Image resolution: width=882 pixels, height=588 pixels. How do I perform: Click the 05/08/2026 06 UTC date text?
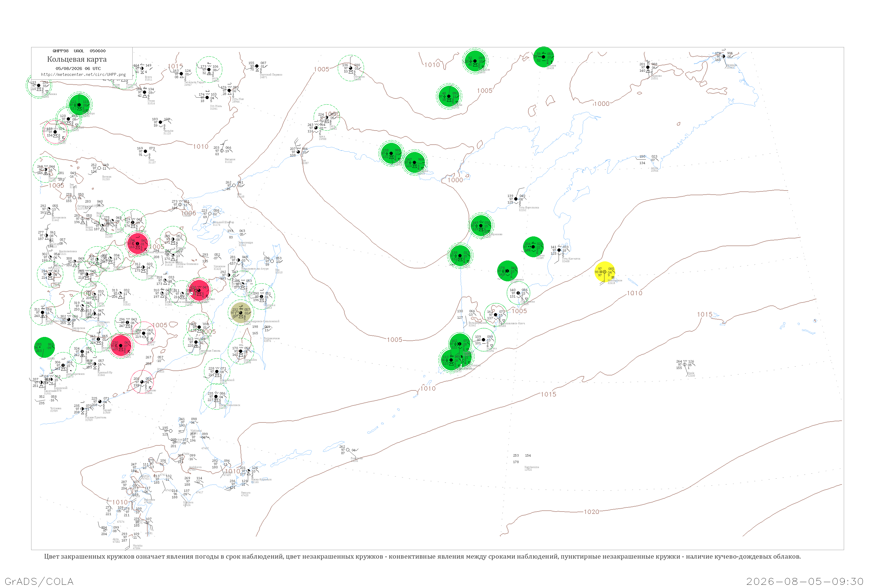tap(78, 69)
